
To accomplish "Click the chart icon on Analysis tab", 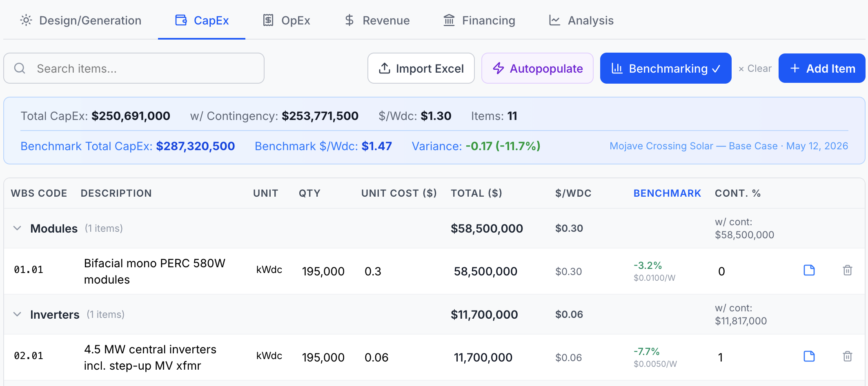I will point(554,20).
